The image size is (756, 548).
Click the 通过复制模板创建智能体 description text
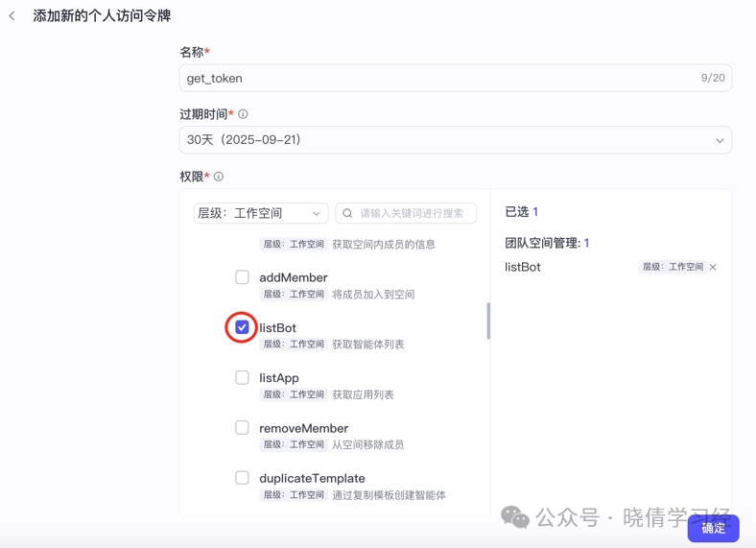click(x=390, y=495)
